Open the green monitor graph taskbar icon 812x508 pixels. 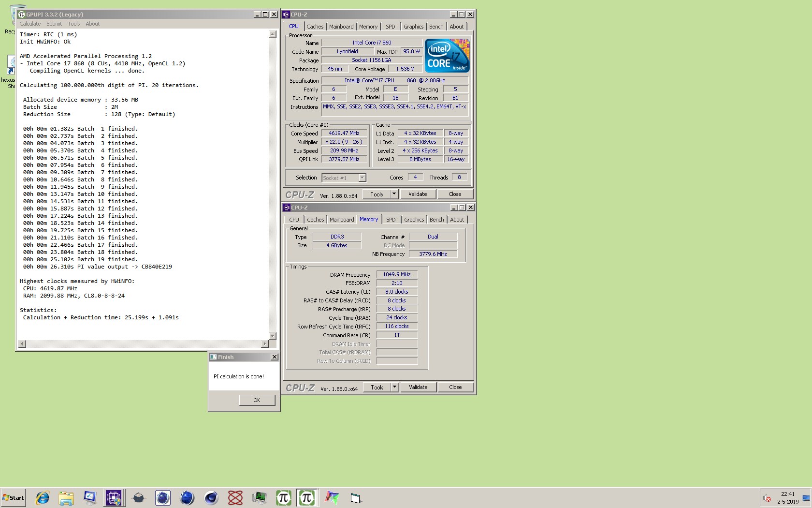pyautogui.click(x=260, y=497)
